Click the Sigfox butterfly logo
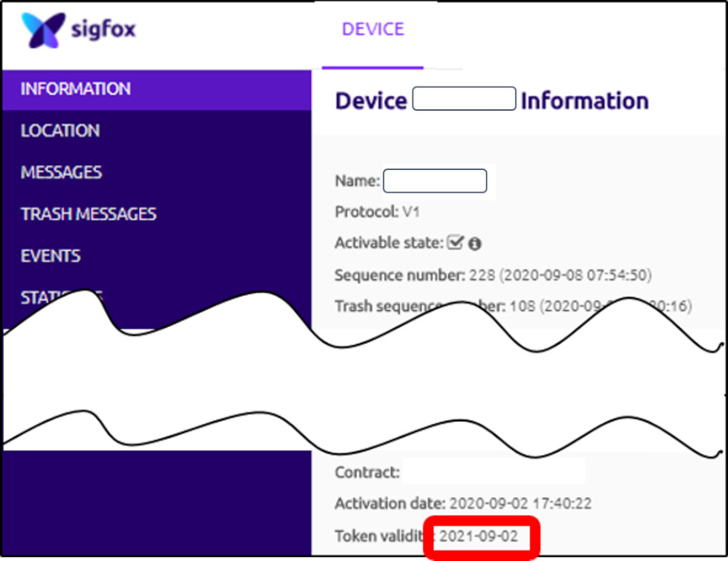Screen dimensions: 728x561 tap(44, 30)
